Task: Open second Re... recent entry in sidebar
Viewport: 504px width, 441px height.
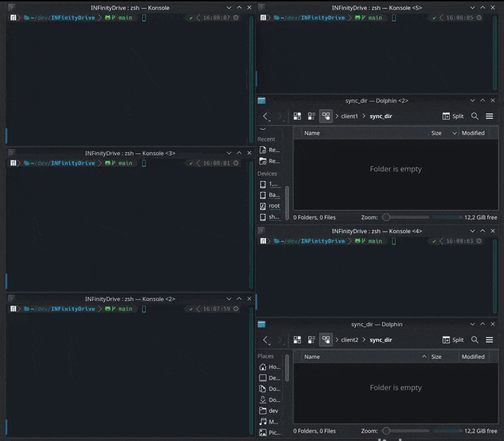Action: tap(270, 161)
